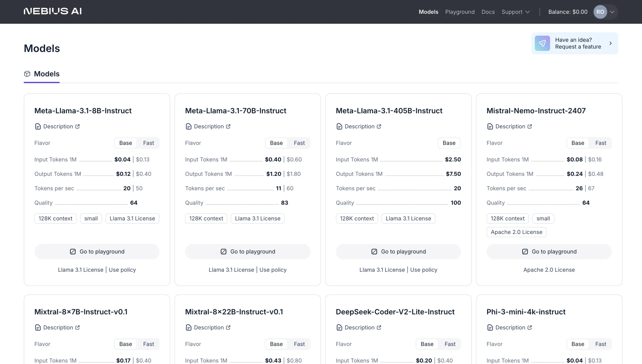Open the RO user avatar
642x364 pixels.
(x=600, y=12)
